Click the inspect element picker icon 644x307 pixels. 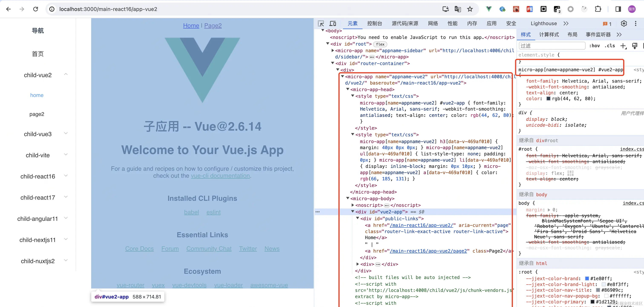click(321, 23)
